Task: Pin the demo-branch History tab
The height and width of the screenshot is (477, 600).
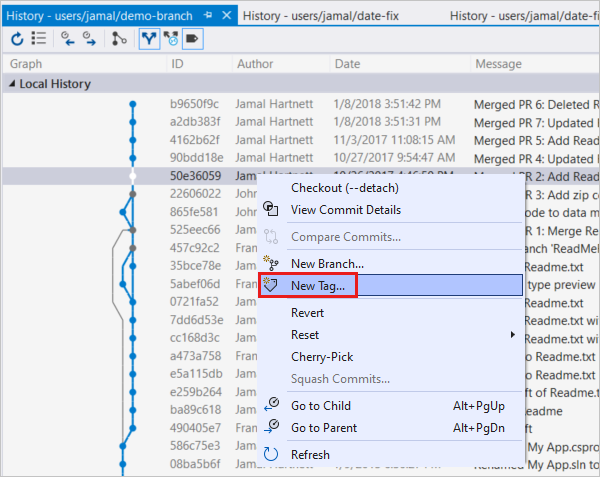Action: (x=208, y=15)
